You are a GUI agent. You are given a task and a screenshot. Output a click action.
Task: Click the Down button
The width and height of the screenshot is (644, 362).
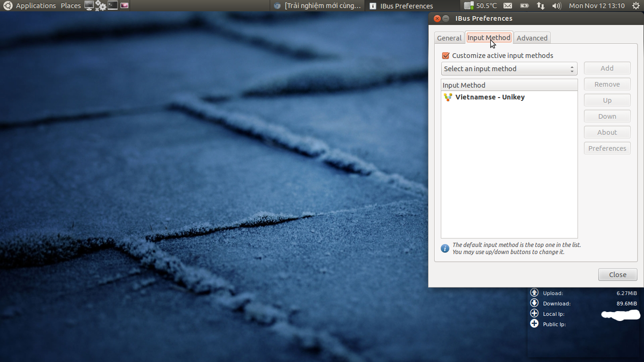(607, 116)
